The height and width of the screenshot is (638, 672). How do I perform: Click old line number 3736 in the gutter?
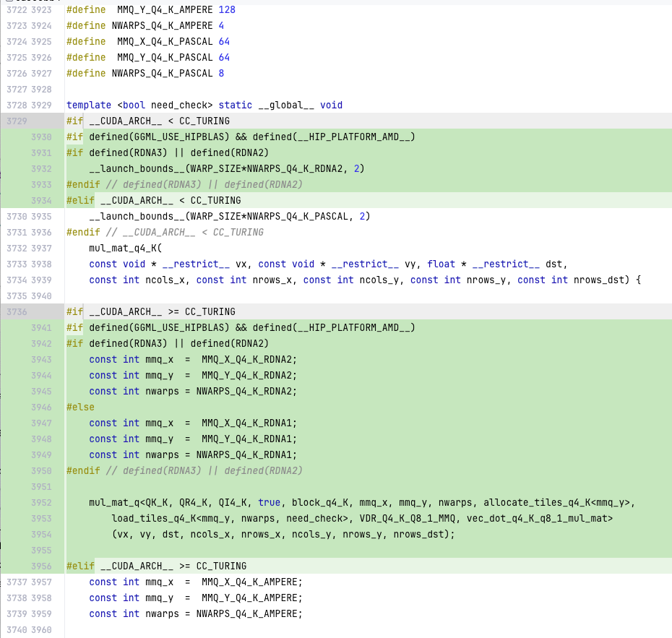[x=17, y=312]
